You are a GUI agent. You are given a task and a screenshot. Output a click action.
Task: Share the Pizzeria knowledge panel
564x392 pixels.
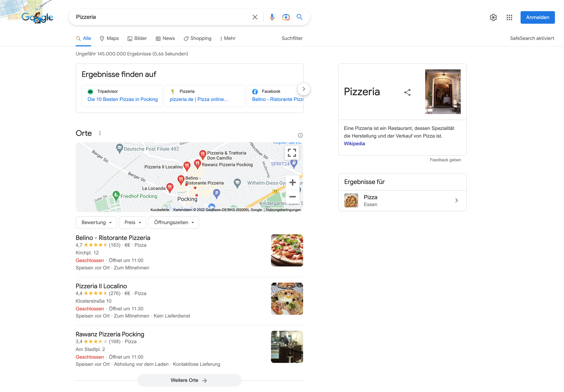[407, 92]
